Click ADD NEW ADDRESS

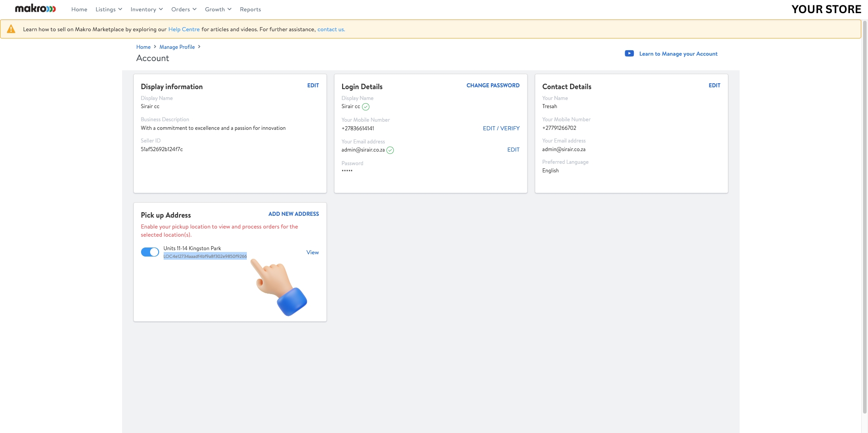[293, 214]
